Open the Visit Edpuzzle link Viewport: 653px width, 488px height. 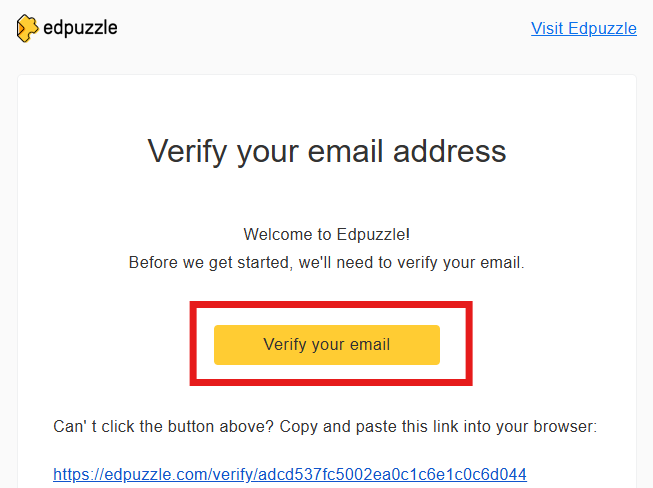(583, 29)
